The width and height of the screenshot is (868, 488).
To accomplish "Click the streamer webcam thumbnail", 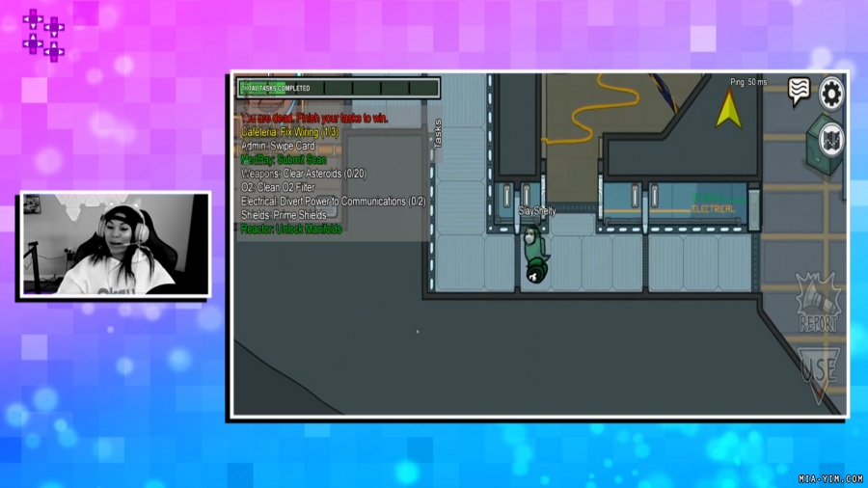I will 116,244.
